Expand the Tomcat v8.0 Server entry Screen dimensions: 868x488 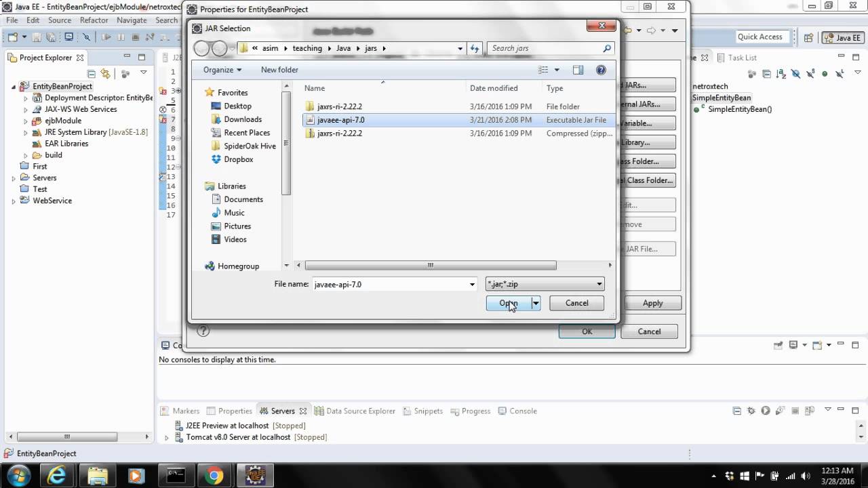pos(167,438)
